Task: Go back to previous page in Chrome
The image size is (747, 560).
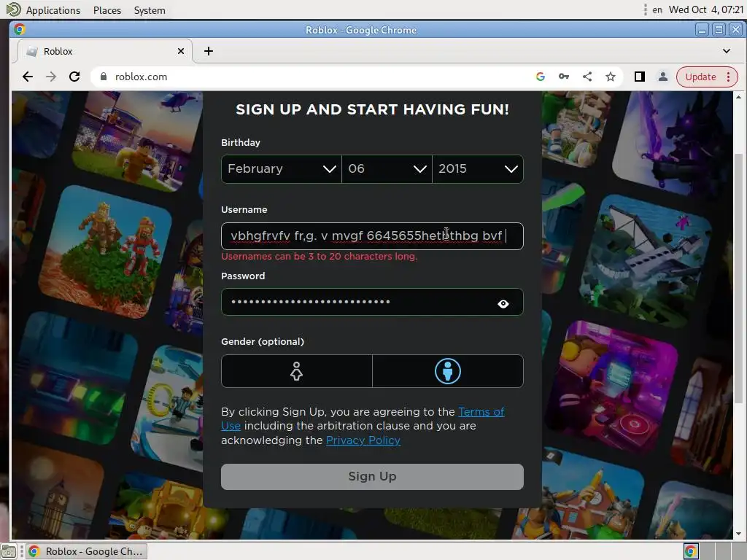Action: point(28,77)
